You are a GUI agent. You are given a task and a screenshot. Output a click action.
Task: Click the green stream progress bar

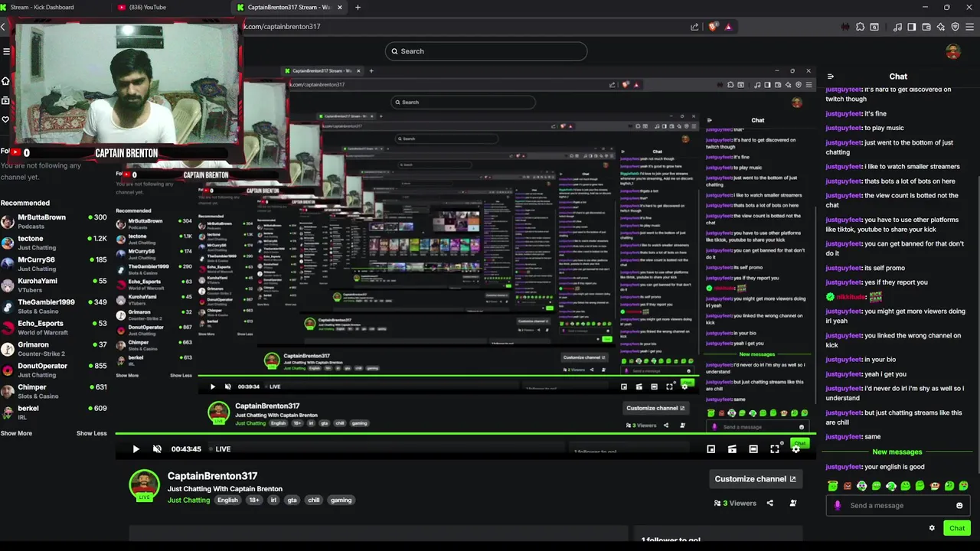coord(465,434)
